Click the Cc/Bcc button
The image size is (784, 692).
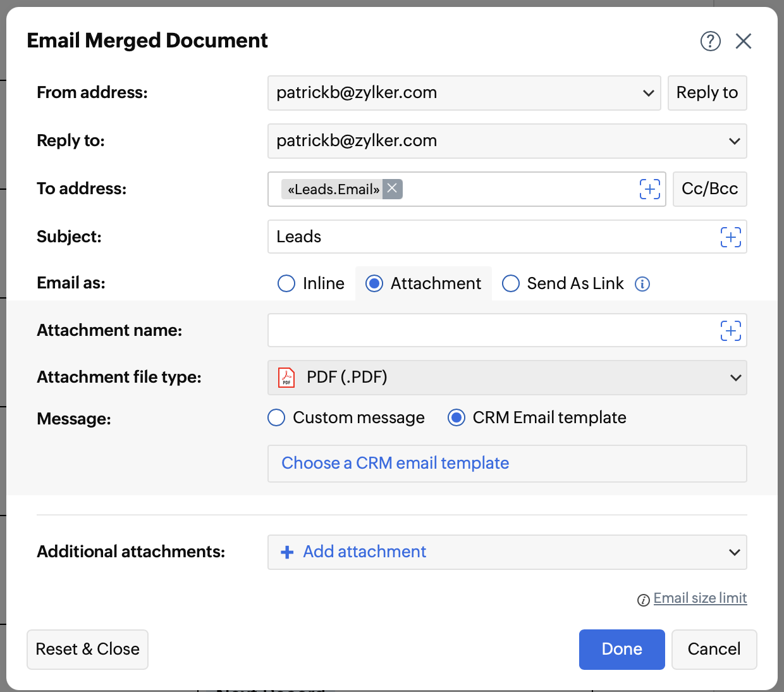point(709,189)
